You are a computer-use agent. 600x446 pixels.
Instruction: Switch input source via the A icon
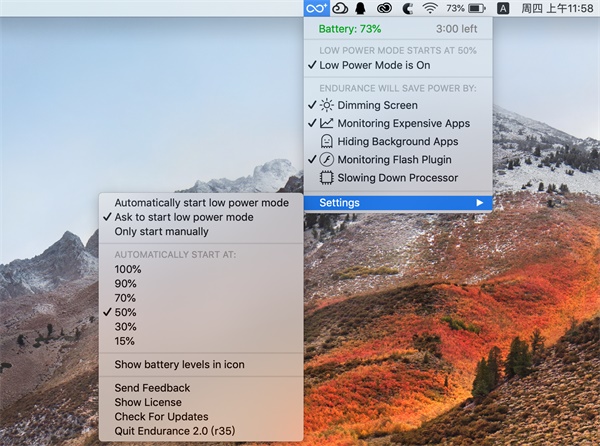pyautogui.click(x=503, y=8)
